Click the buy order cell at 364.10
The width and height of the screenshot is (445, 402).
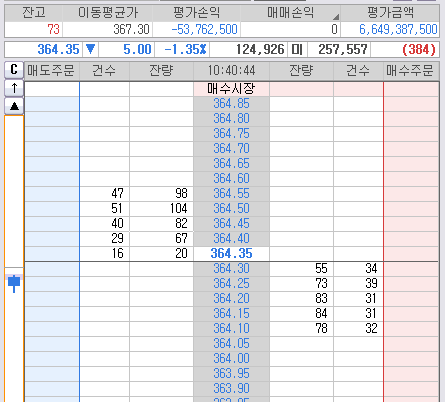tap(411, 329)
